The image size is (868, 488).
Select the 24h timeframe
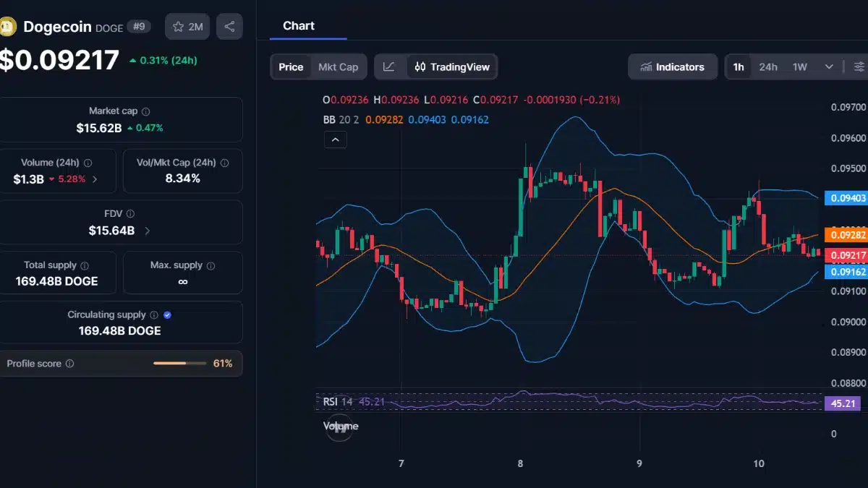point(767,66)
